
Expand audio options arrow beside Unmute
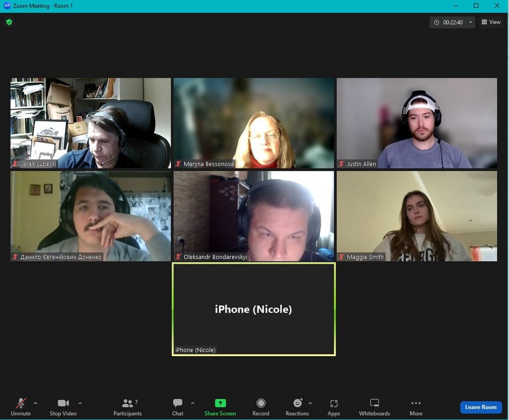coord(36,403)
